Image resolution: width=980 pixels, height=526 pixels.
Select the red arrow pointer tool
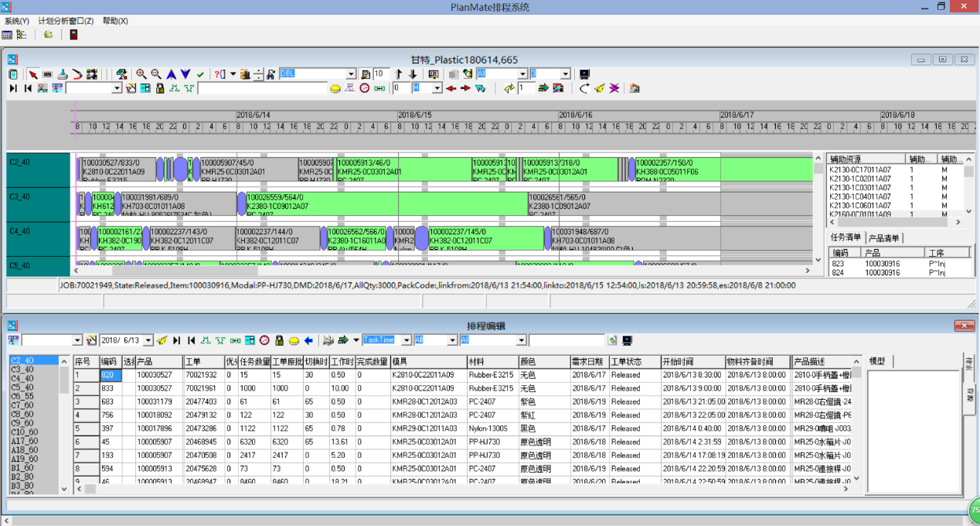click(x=33, y=74)
